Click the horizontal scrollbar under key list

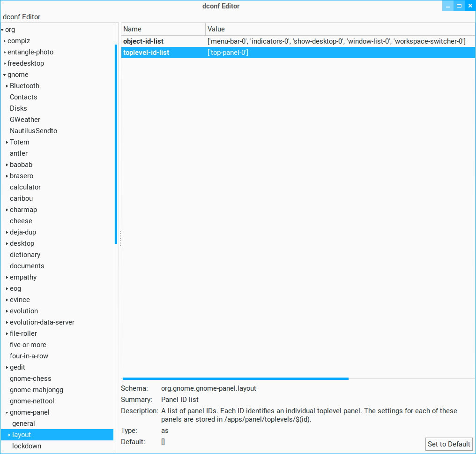[x=235, y=378]
